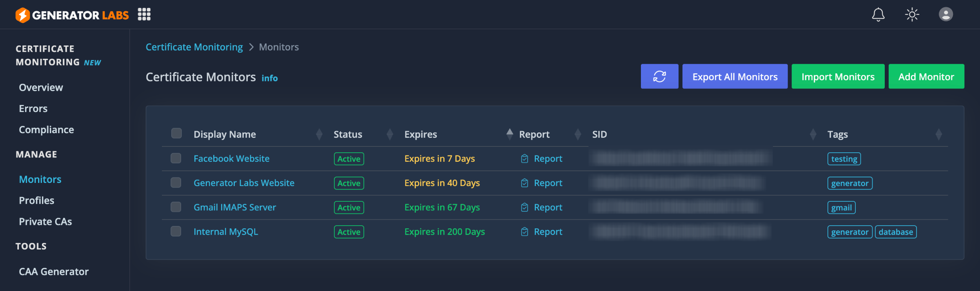Open Report link for Facebook Website
Image resolution: width=980 pixels, height=291 pixels.
coord(548,159)
